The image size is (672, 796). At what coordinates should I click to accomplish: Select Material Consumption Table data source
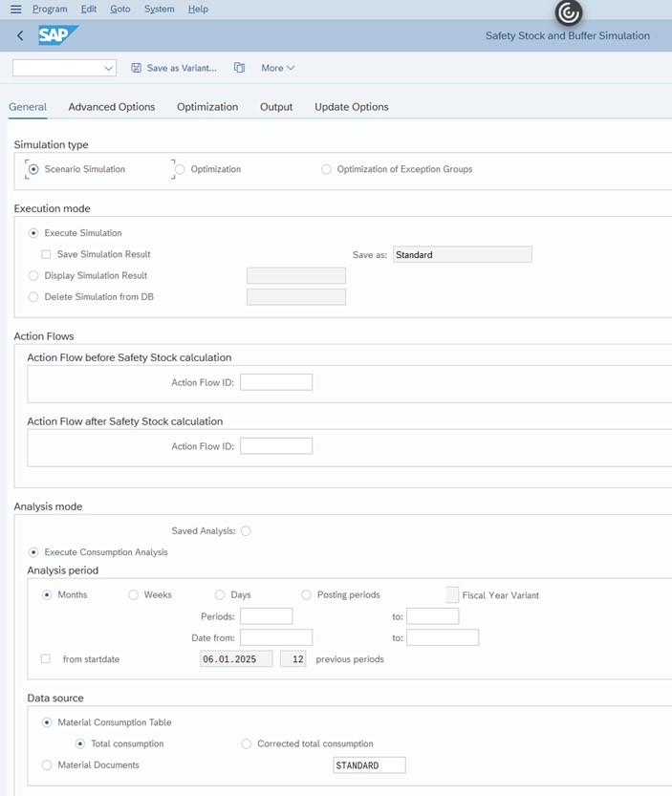(47, 722)
